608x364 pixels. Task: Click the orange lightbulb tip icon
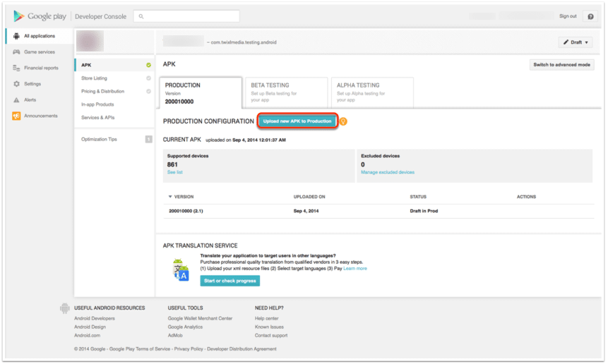point(343,121)
